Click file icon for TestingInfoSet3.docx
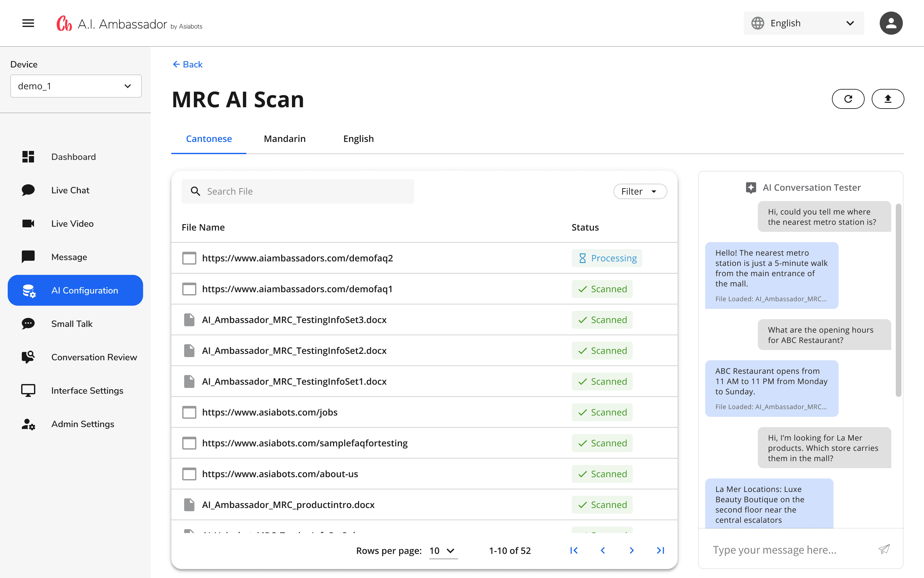 (x=189, y=320)
